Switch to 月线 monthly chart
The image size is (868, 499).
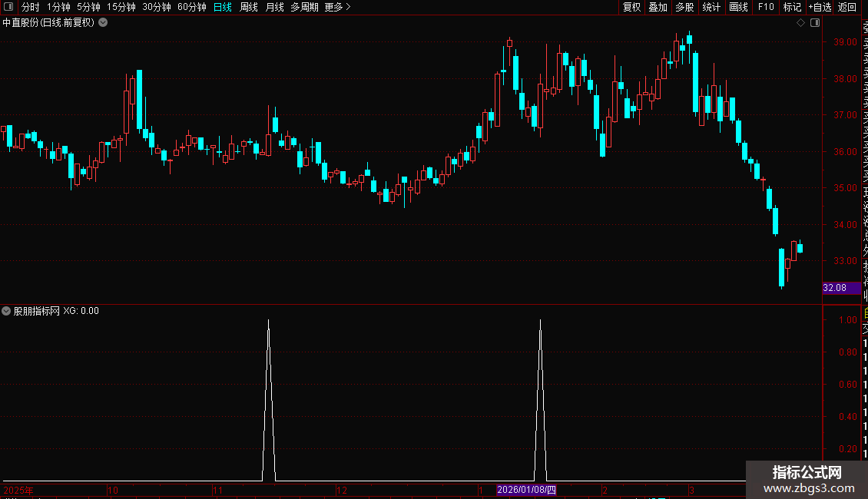click(274, 7)
